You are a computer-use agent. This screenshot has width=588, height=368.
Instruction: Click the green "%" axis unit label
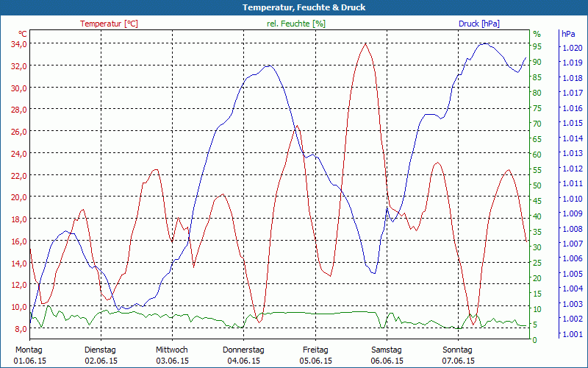pyautogui.click(x=537, y=34)
